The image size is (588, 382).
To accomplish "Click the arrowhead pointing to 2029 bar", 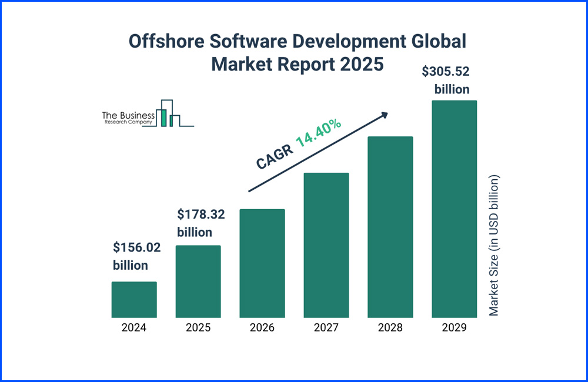I will point(384,116).
